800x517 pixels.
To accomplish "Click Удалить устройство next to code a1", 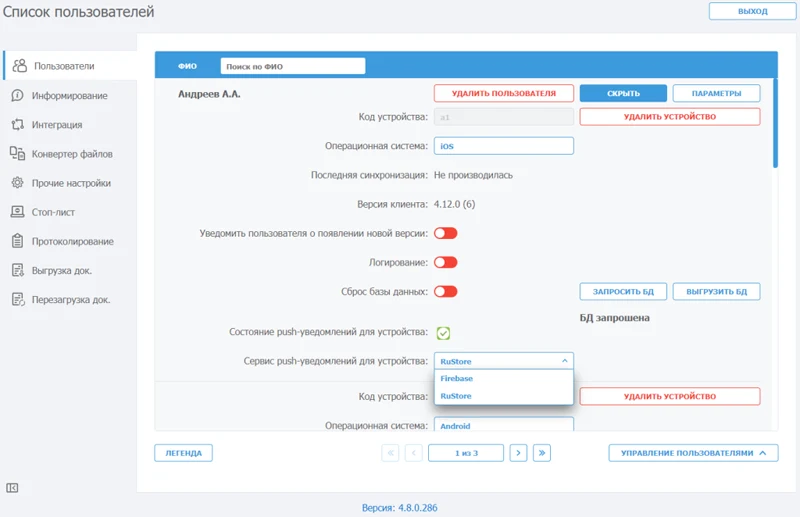I will click(670, 116).
